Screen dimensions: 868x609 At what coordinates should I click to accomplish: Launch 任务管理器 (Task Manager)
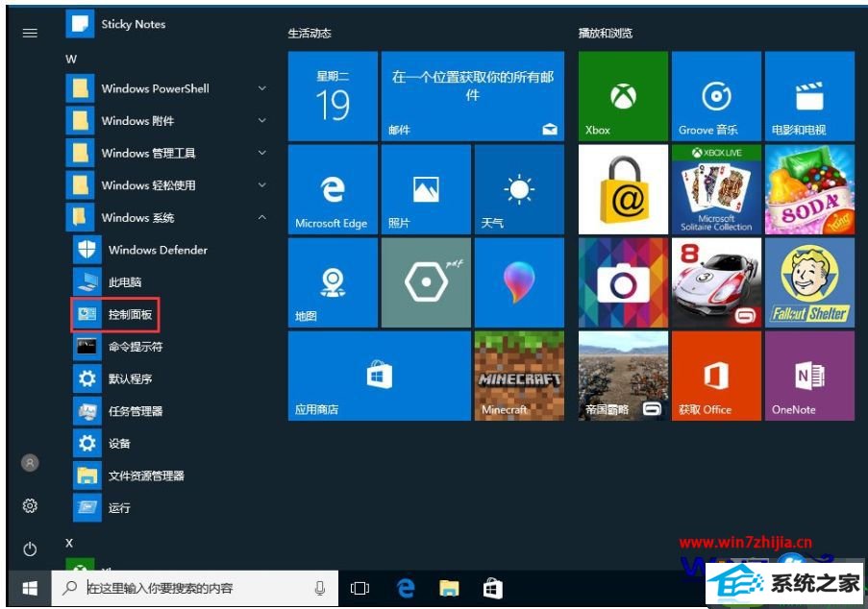[118, 411]
